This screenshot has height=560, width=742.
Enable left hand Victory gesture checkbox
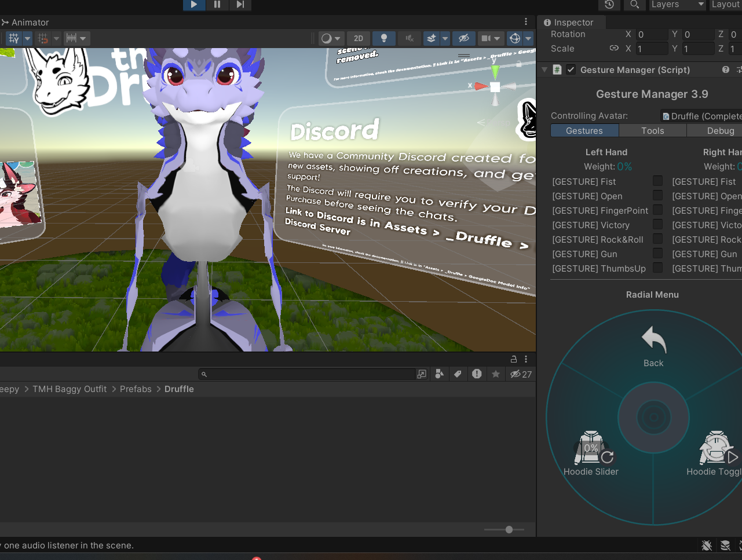tap(657, 224)
